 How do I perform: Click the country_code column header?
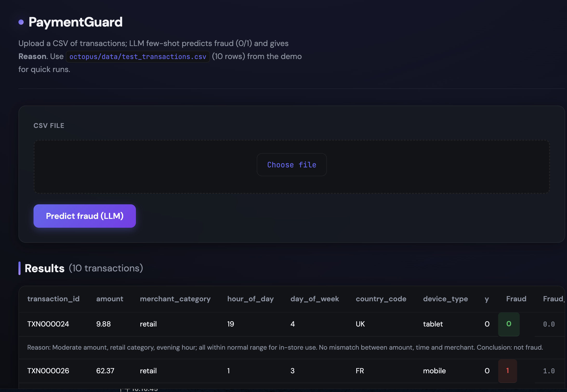381,299
